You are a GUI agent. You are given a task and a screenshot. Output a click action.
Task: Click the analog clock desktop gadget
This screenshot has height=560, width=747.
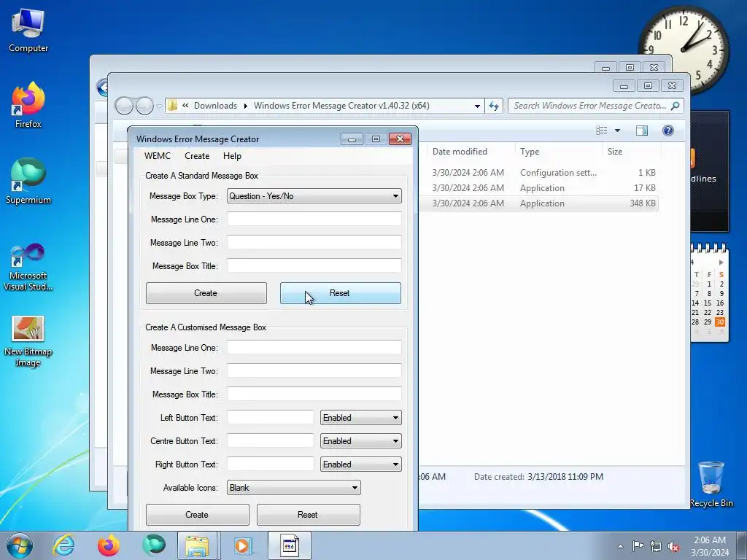coord(683,50)
